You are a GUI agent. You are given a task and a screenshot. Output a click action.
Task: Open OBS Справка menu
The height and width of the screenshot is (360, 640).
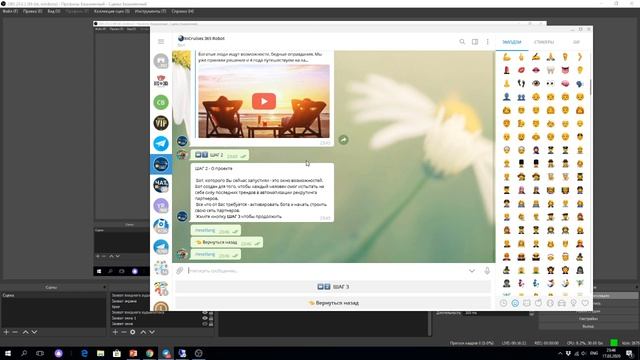(x=182, y=11)
